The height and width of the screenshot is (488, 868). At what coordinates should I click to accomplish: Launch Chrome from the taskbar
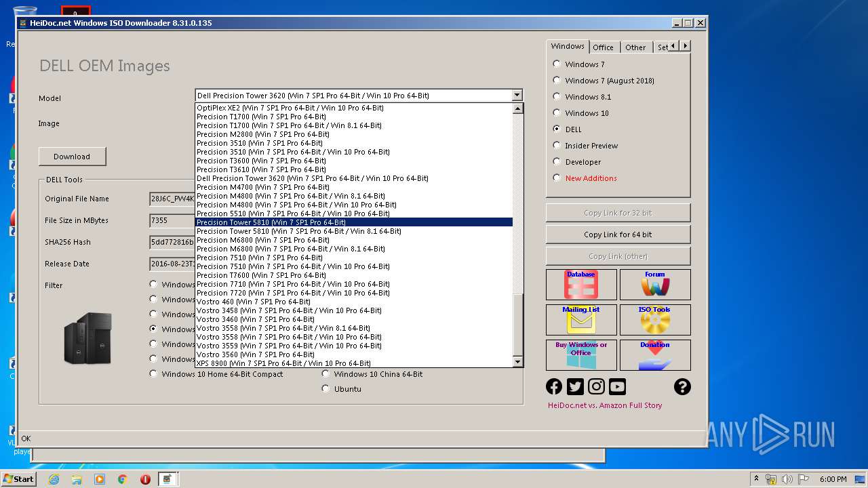(x=122, y=479)
